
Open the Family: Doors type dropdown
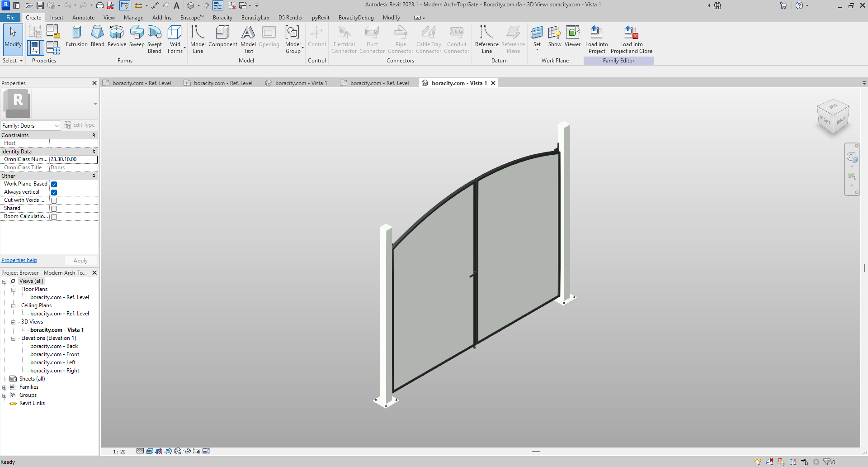pyautogui.click(x=31, y=125)
